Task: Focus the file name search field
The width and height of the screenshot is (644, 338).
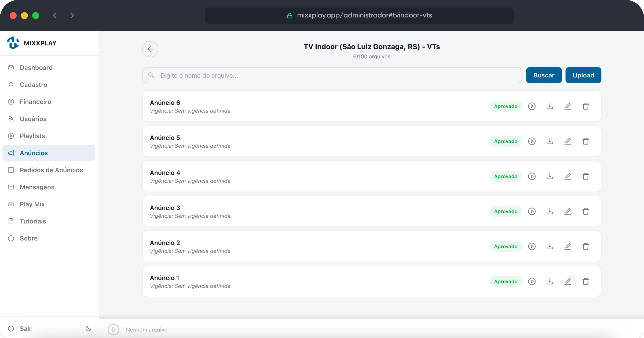Action: click(332, 75)
